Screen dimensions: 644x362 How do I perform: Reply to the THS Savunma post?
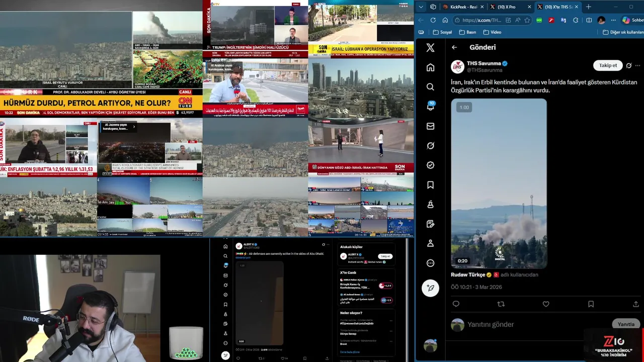[456, 304]
